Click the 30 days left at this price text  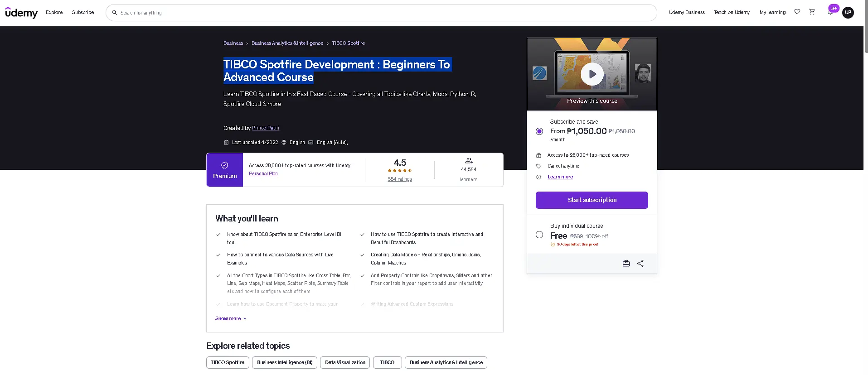click(x=577, y=245)
